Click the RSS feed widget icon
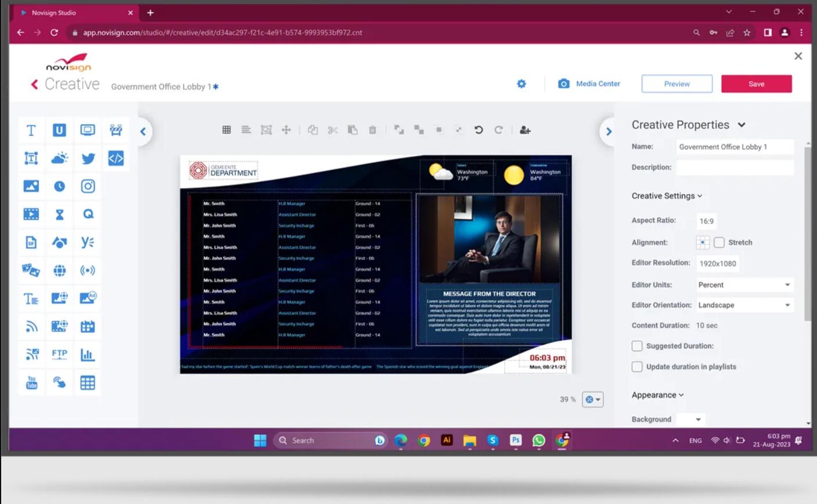817x504 pixels. 31,326
